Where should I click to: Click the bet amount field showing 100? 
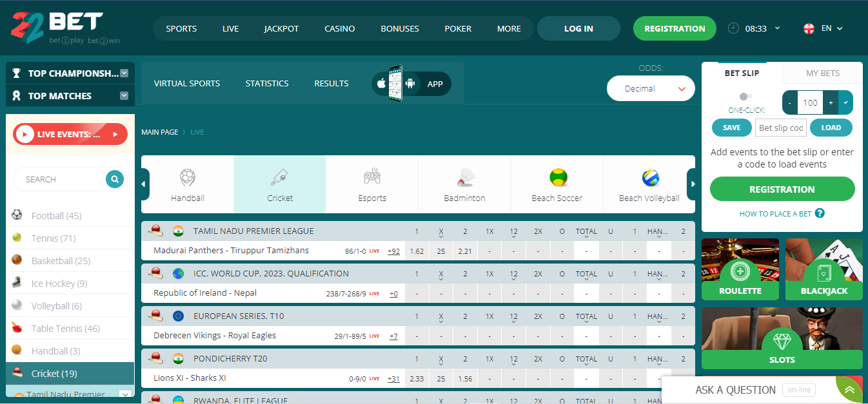[811, 102]
